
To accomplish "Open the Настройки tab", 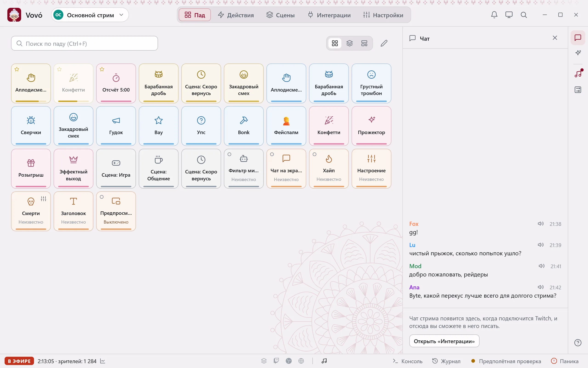I will point(383,15).
